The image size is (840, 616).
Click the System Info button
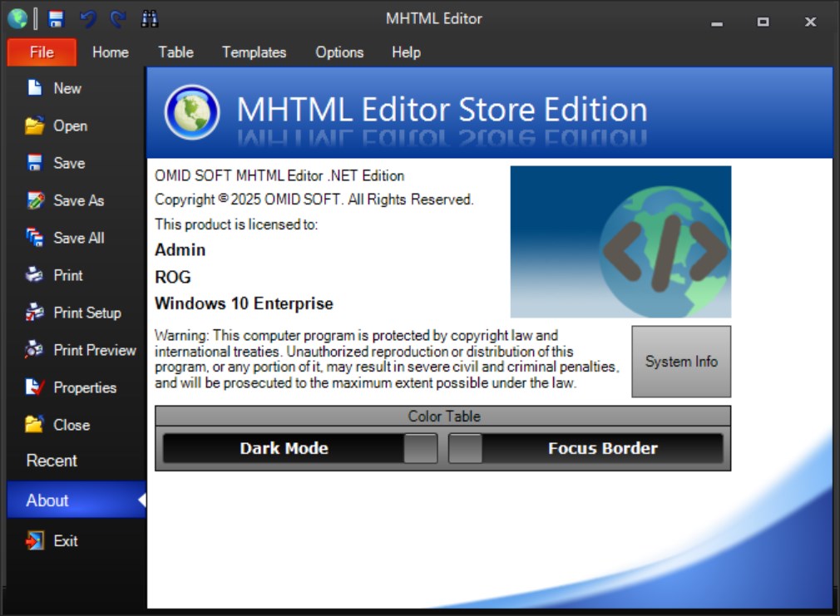click(x=681, y=361)
